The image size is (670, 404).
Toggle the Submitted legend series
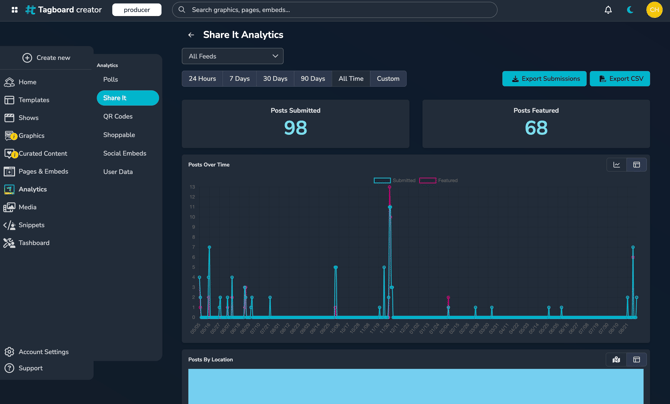point(394,181)
